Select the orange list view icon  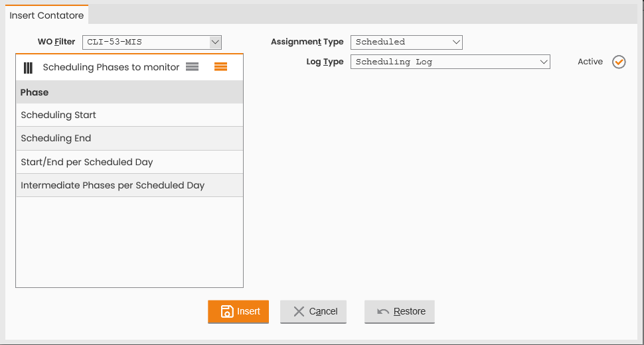(220, 67)
